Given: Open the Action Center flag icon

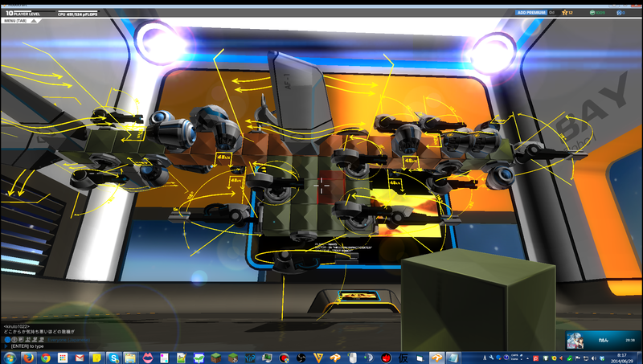Looking at the screenshot, I should coord(578,358).
